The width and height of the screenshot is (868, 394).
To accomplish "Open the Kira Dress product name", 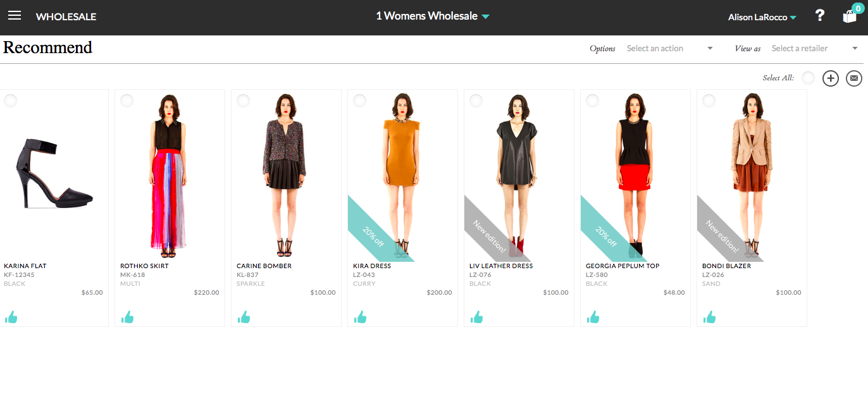I will coord(372,266).
